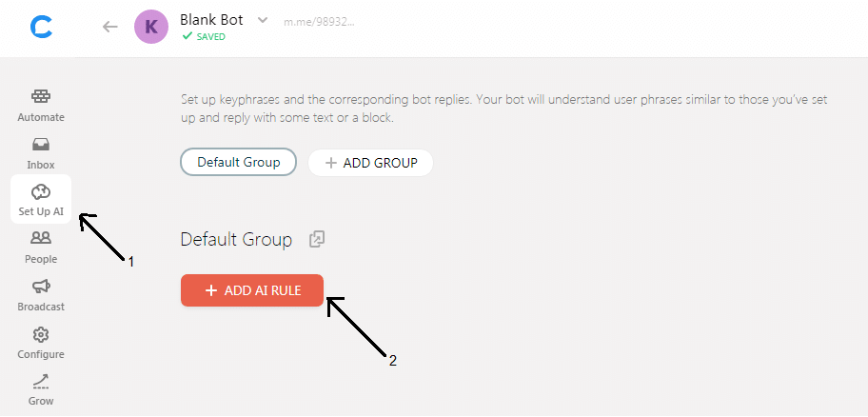
Task: Open the People section icon
Action: pos(41,239)
